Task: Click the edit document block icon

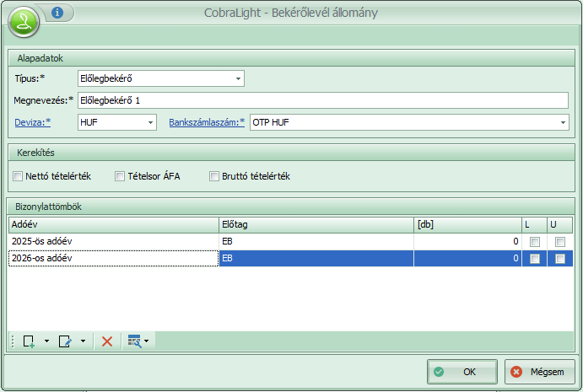Action: [65, 341]
